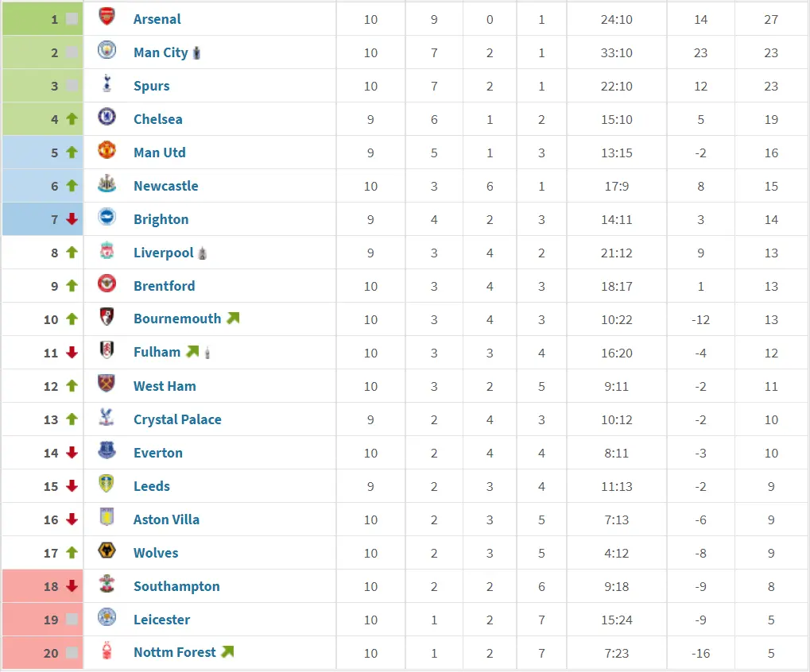Click the promoted arrow next to Nottm Forest
Screen dimensions: 810x672
[x=227, y=652]
